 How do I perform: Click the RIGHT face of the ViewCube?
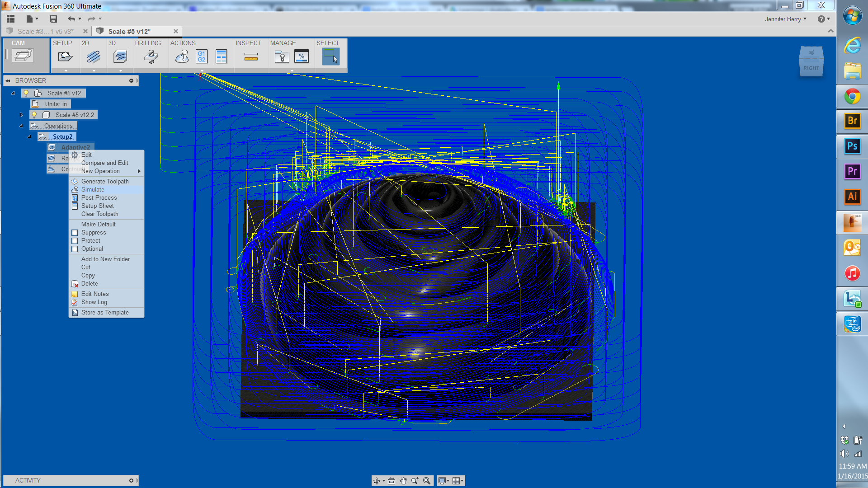(811, 68)
